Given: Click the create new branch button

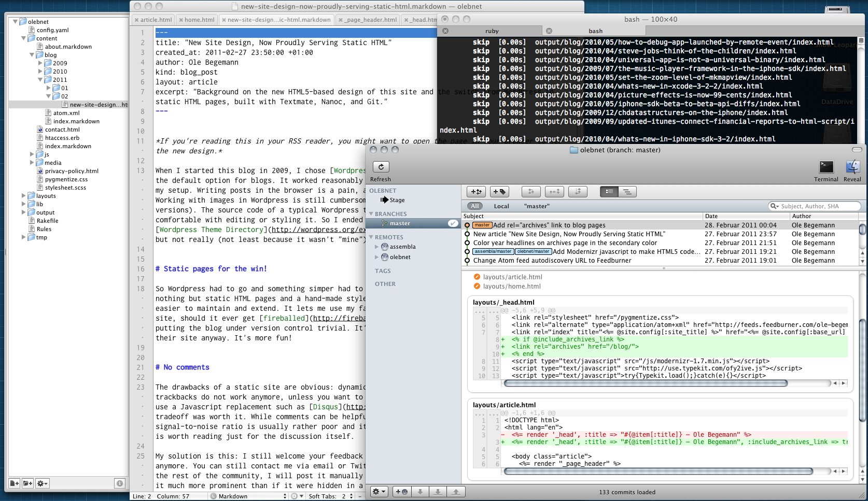Looking at the screenshot, I should 476,192.
